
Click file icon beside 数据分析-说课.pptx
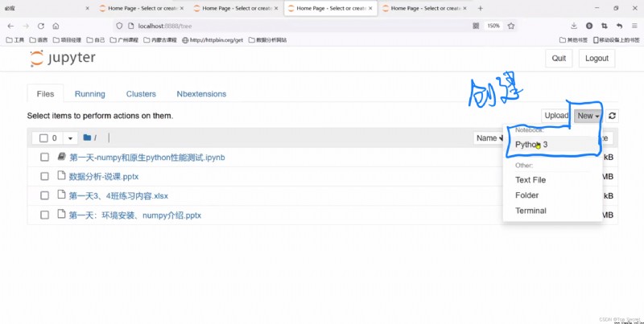tap(62, 176)
